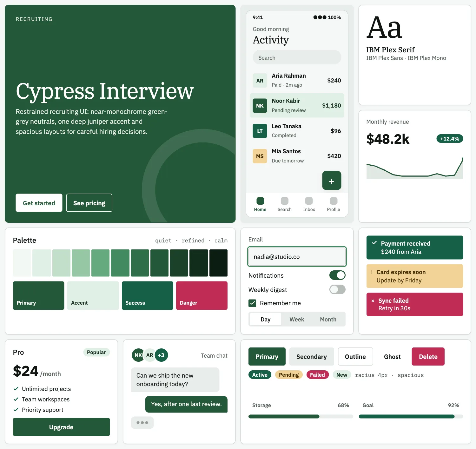This screenshot has height=449, width=476.
Task: Click the Outline button
Action: point(355,357)
